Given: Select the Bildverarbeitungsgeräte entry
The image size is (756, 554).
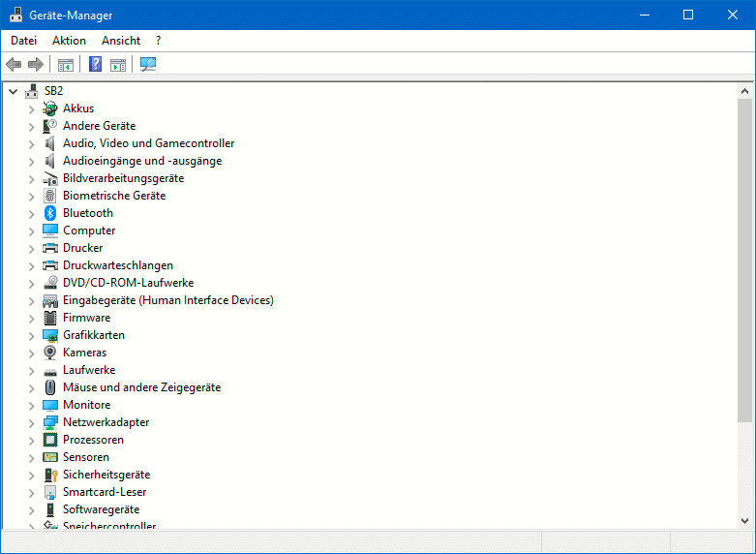Looking at the screenshot, I should pos(124,178).
